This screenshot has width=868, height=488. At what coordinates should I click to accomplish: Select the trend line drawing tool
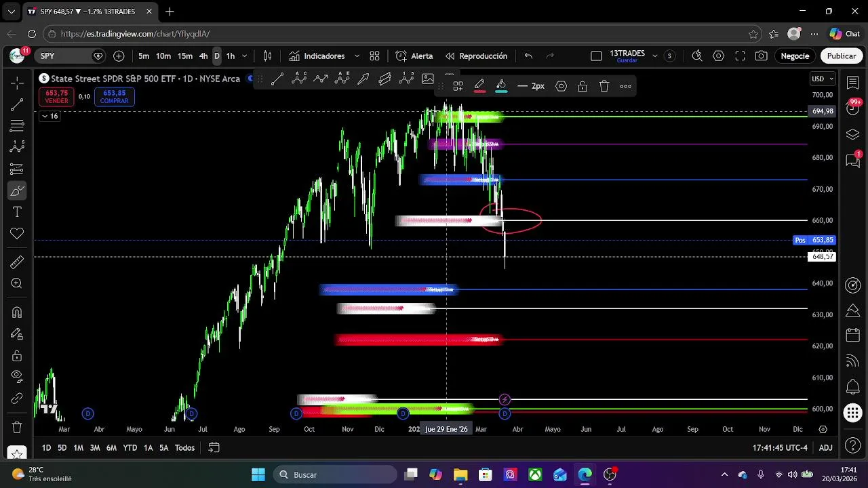tap(17, 104)
